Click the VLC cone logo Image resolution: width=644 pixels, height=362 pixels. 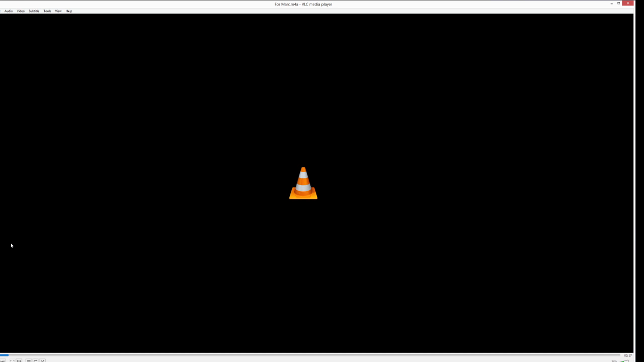(x=303, y=183)
